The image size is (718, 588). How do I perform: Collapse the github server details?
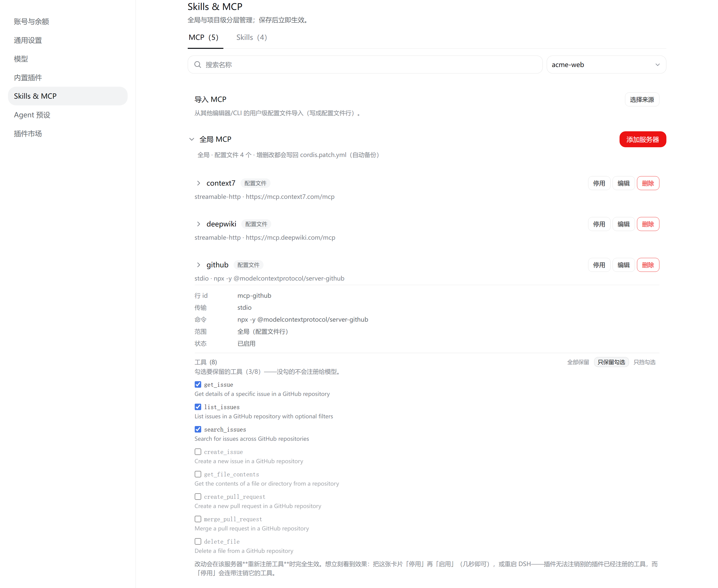[x=198, y=265]
